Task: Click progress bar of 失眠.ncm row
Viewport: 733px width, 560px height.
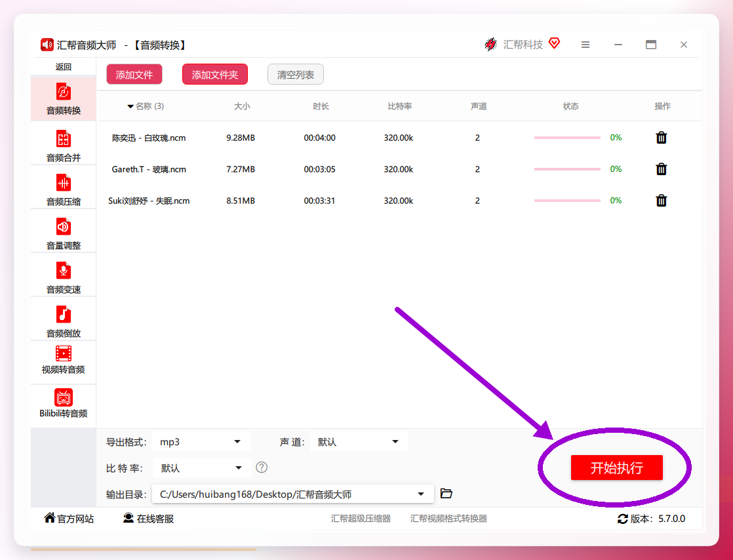Action: [x=567, y=201]
